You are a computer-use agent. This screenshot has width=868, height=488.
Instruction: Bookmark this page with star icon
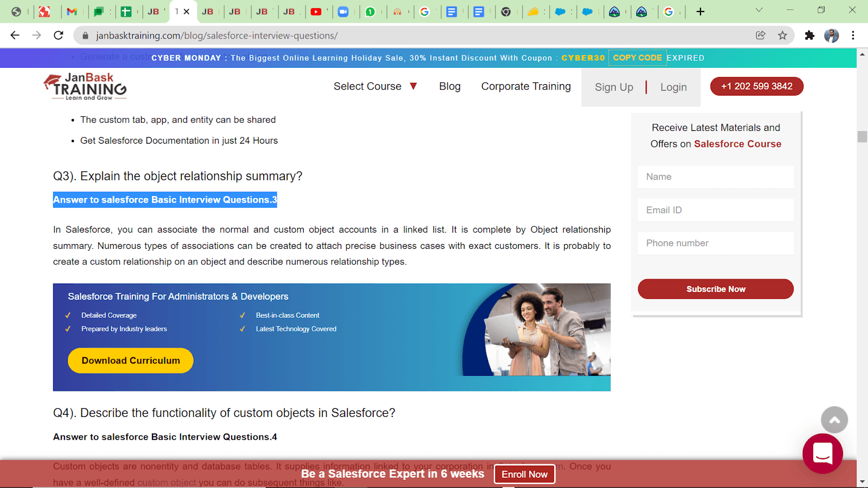point(782,35)
